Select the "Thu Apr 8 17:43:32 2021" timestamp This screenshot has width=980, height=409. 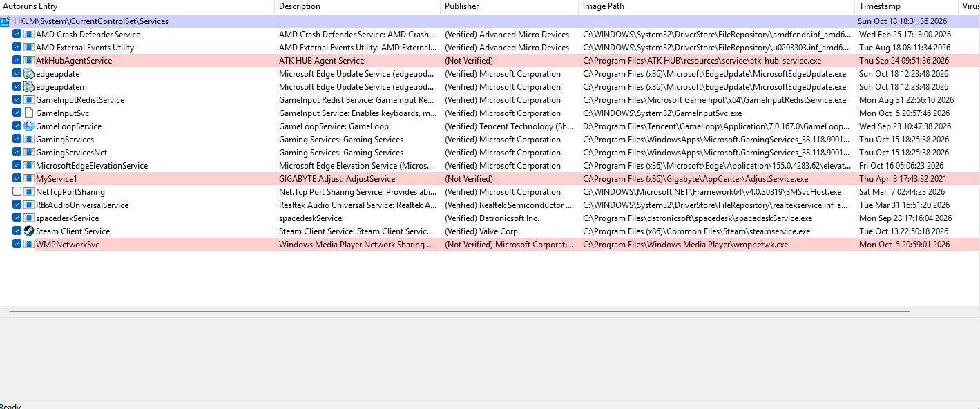(904, 179)
